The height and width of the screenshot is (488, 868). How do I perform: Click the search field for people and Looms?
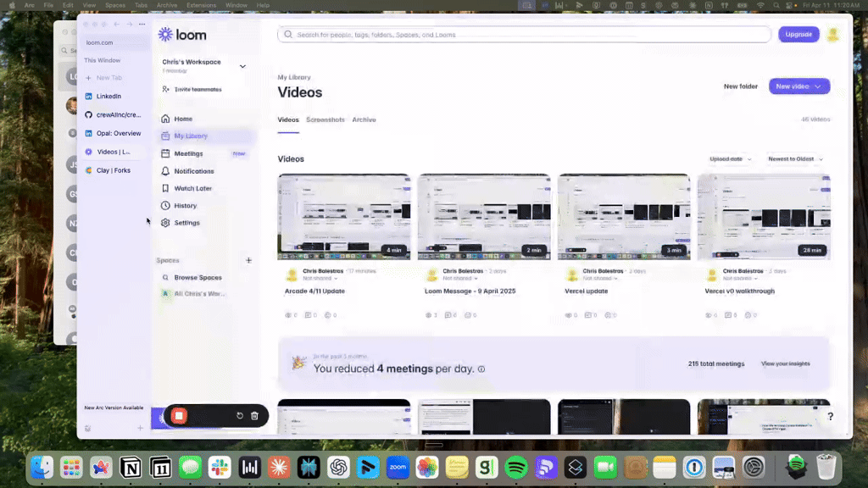pos(526,35)
